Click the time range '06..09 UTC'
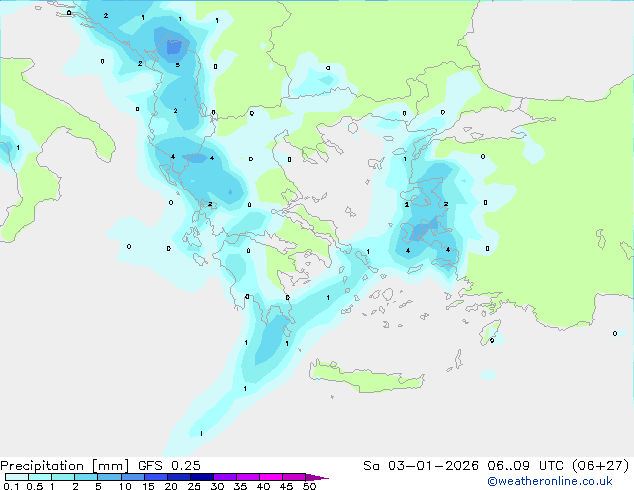Screen dimensions: 634x490 [x=525, y=466]
